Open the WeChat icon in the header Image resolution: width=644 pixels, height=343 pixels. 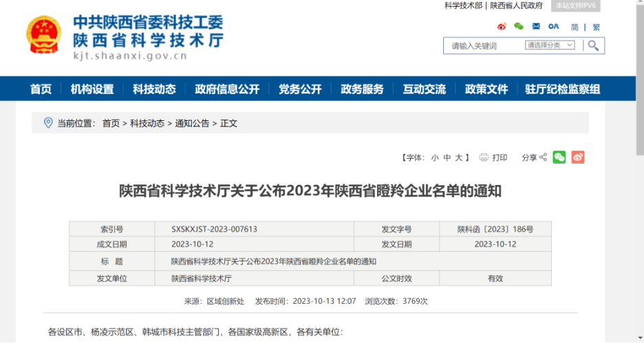click(x=519, y=27)
